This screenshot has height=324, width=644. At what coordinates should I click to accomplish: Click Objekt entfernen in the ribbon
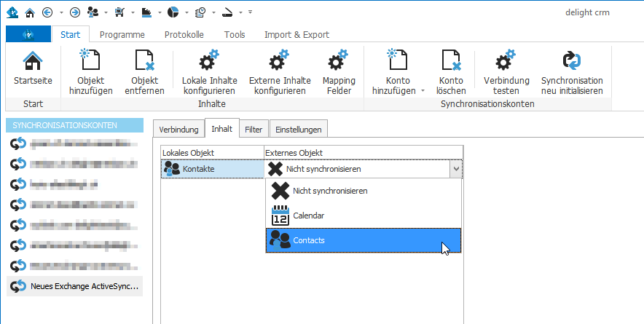(144, 72)
